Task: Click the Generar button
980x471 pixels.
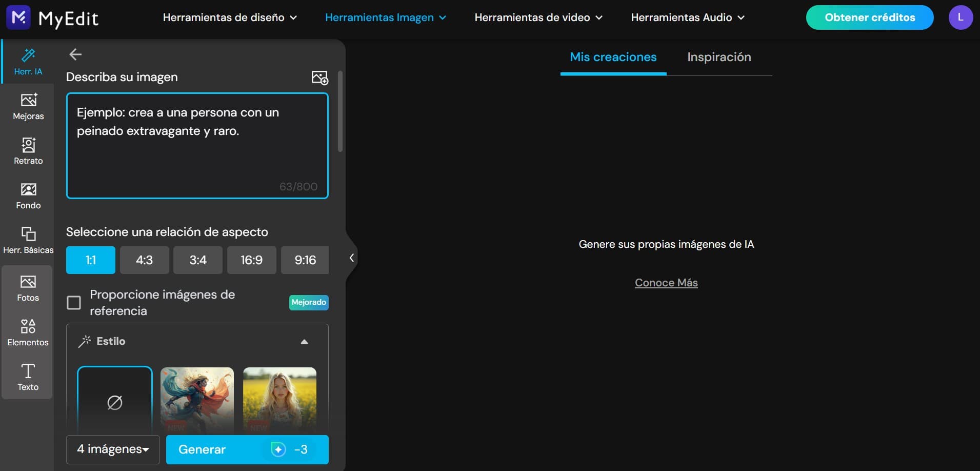Action: point(247,449)
